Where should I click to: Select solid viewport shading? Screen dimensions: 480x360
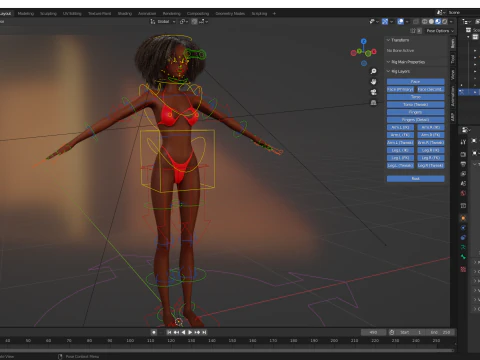point(431,22)
